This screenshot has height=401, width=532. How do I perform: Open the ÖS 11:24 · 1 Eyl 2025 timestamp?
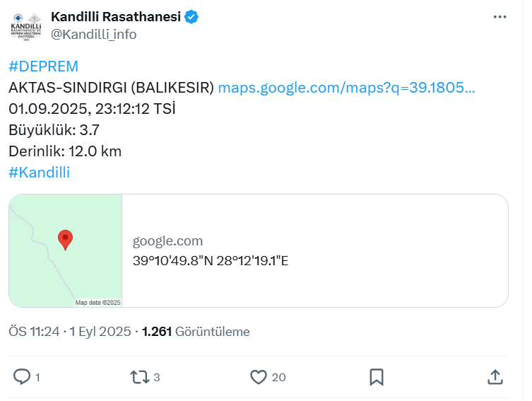pyautogui.click(x=69, y=332)
